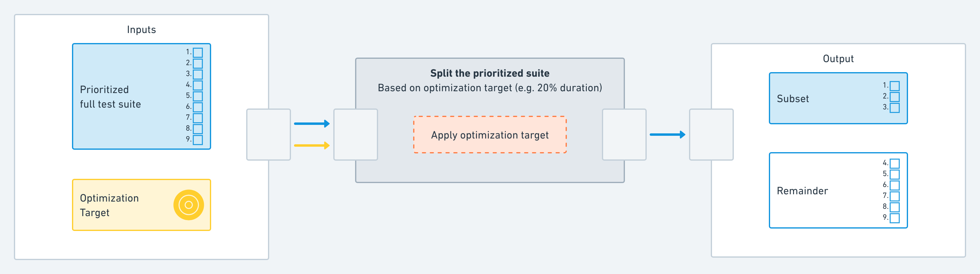
Task: Click the connector square on Output panel edge
Action: (x=711, y=135)
